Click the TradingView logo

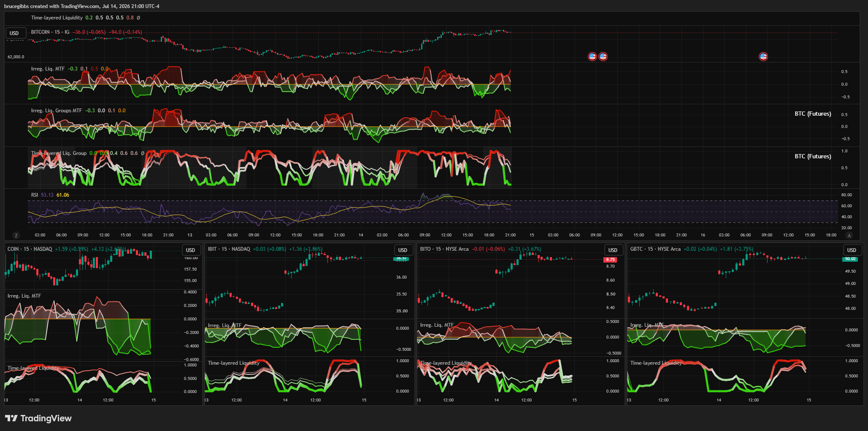38,418
